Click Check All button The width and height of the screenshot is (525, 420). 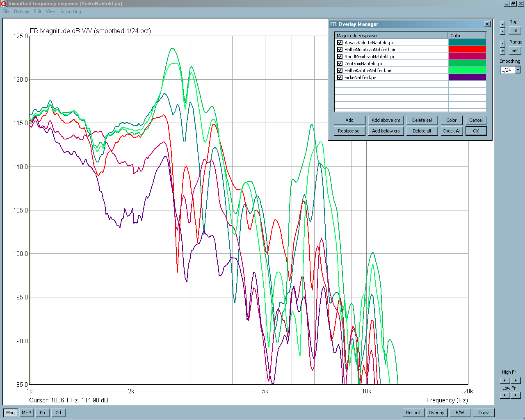click(452, 131)
